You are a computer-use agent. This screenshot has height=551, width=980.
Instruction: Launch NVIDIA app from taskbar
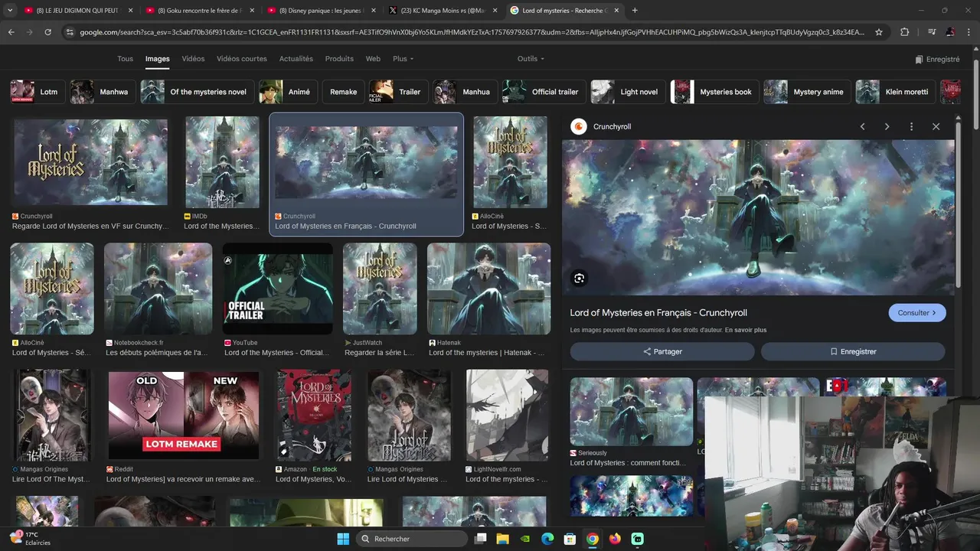(525, 539)
